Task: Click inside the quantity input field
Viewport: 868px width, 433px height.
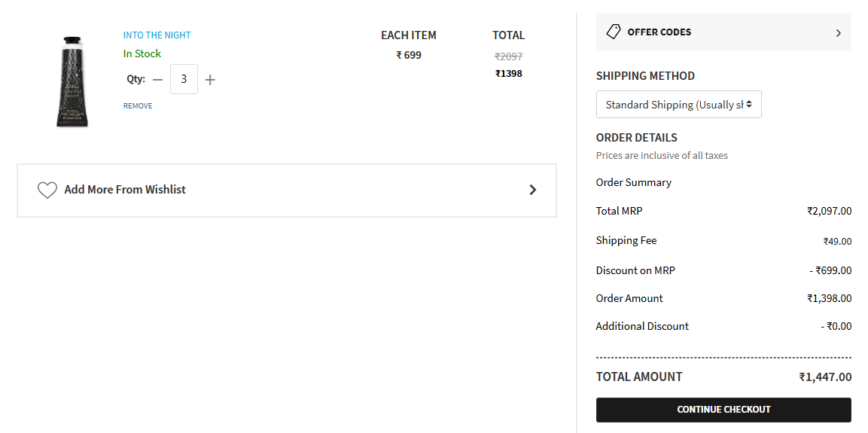Action: (x=184, y=79)
